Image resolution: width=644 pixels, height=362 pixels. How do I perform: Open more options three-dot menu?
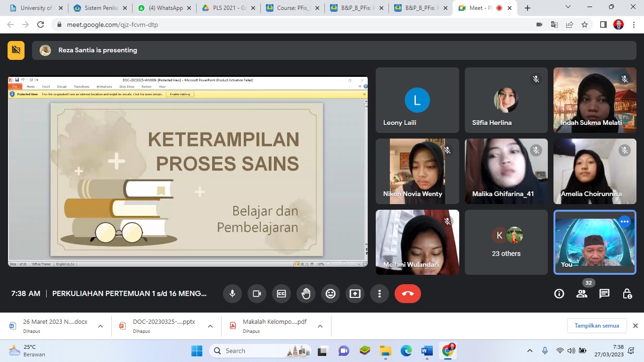point(380,294)
